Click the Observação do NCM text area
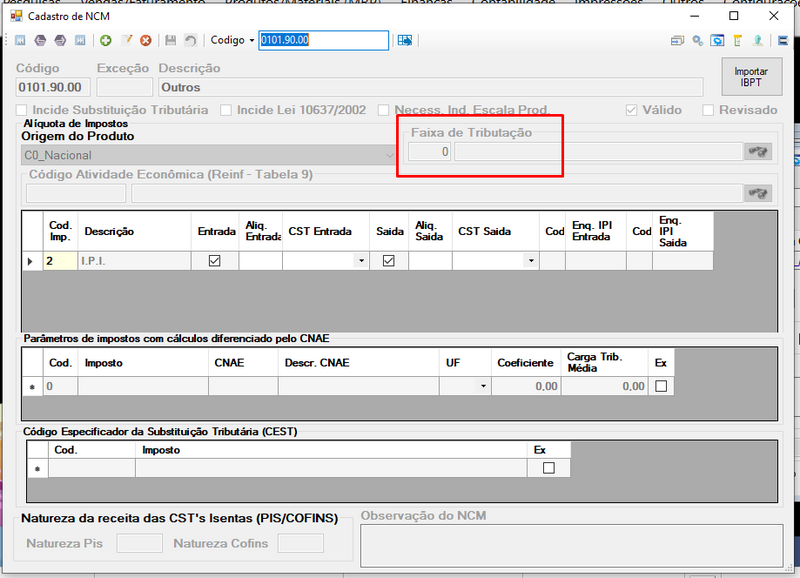Screen dimensions: 800x578 tap(571, 545)
